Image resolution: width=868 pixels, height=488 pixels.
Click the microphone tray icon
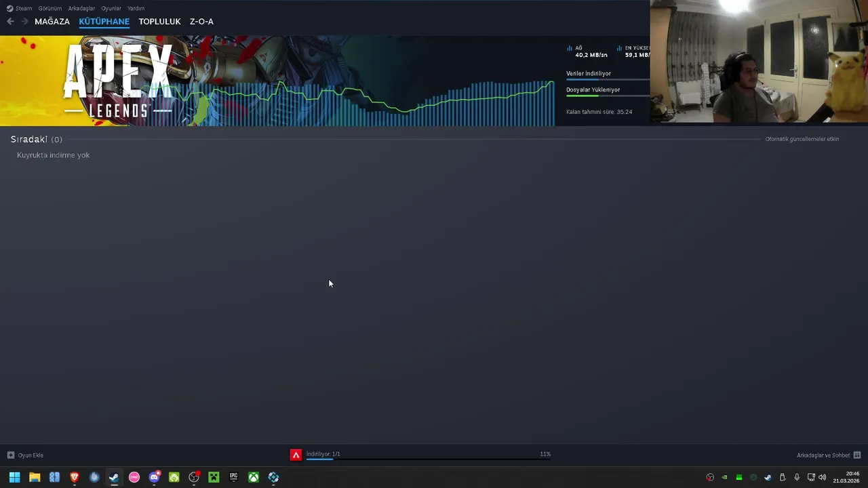tap(797, 477)
